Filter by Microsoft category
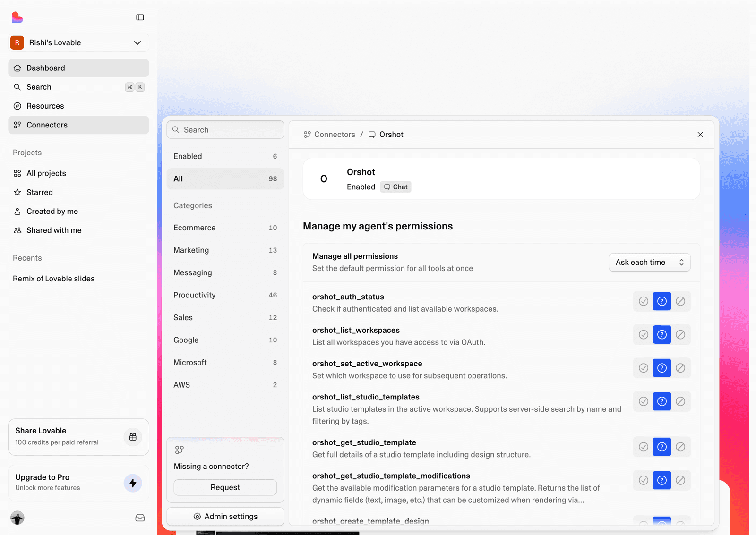This screenshot has height=535, width=756. tap(225, 362)
